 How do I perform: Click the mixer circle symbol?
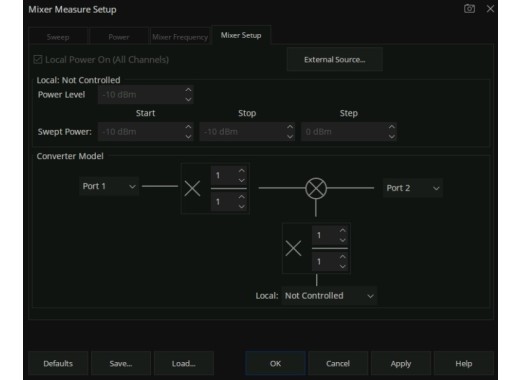pos(316,188)
